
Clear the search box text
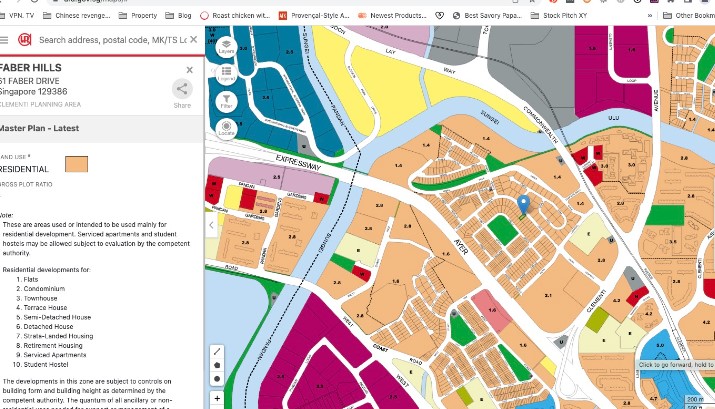click(194, 40)
